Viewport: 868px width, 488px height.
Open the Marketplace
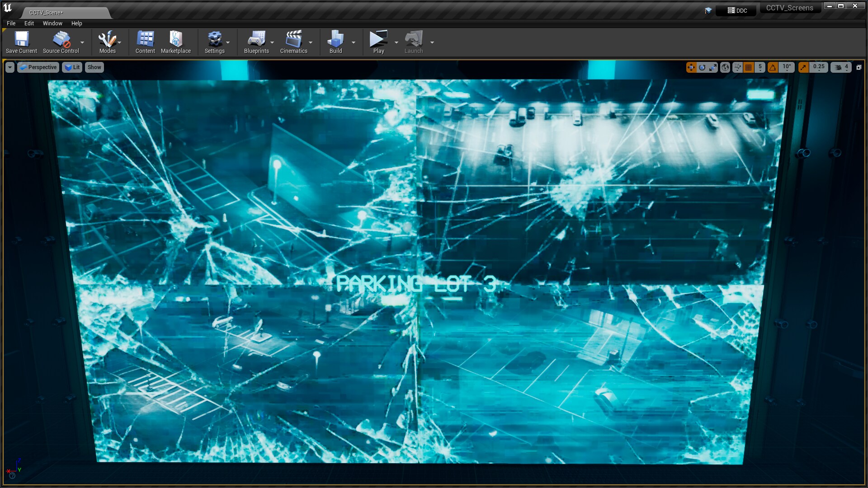pos(176,42)
